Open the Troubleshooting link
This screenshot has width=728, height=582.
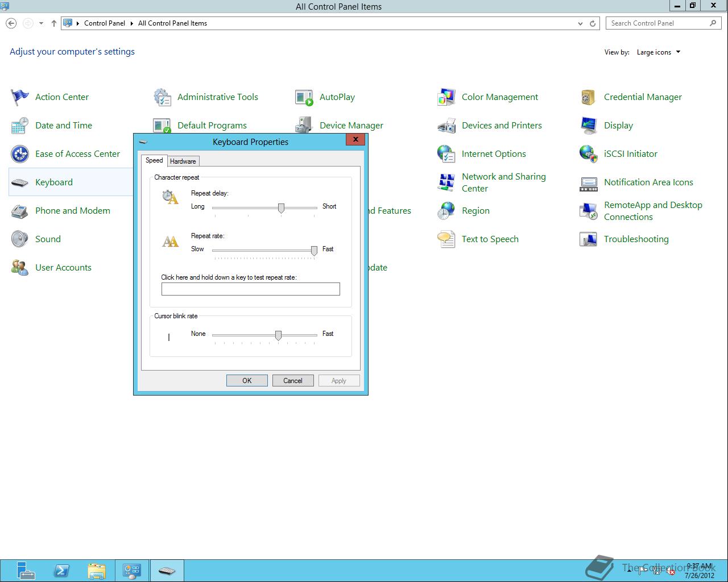[x=636, y=239]
